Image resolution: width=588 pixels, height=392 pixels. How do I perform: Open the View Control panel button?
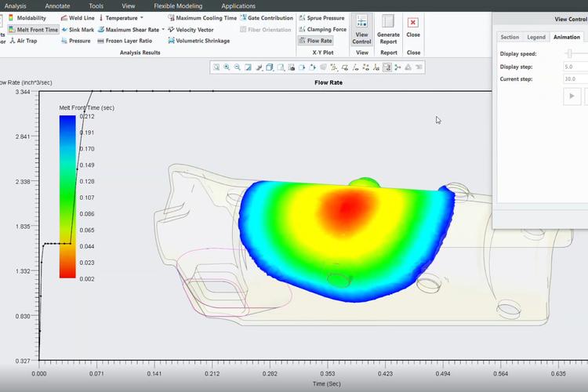361,30
